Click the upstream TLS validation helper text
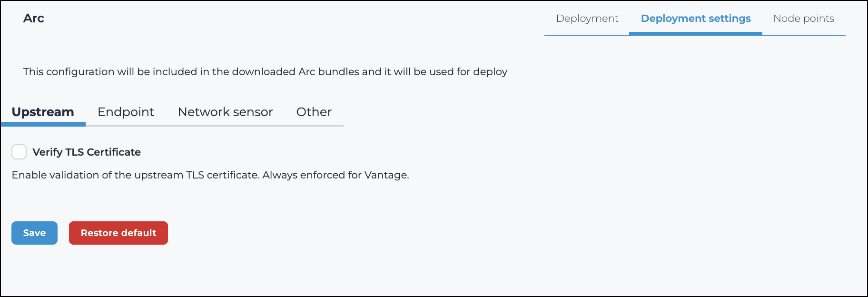This screenshot has width=868, height=297. tap(210, 175)
